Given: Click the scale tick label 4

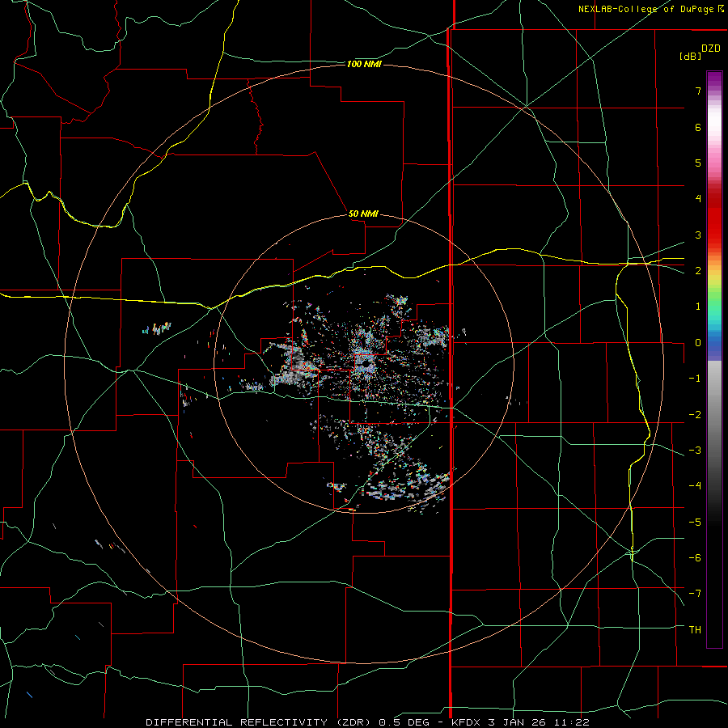Looking at the screenshot, I should click(698, 199).
